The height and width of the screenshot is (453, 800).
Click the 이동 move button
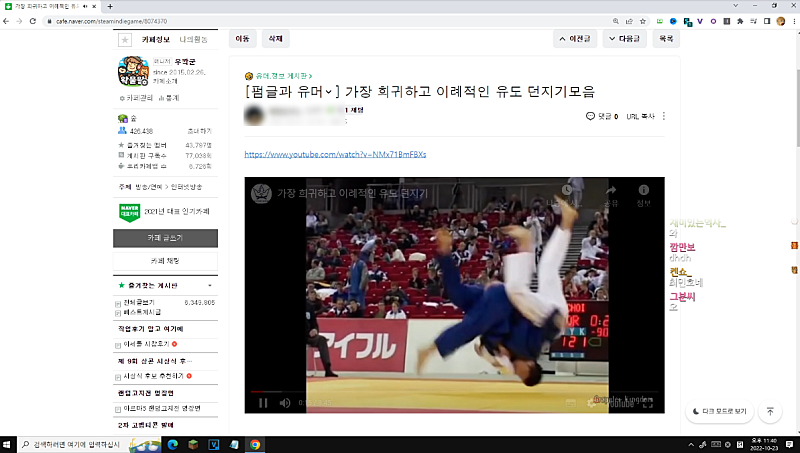(x=242, y=39)
